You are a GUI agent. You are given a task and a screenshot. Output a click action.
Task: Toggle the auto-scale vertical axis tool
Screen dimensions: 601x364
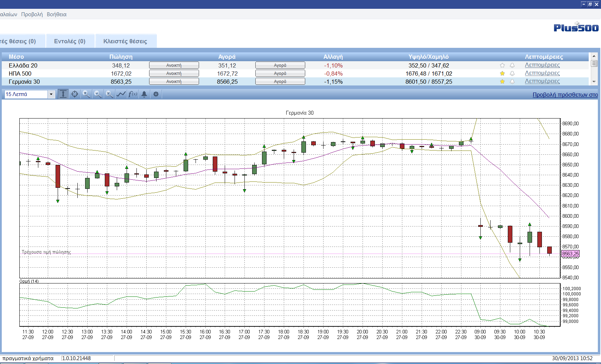[x=63, y=94]
